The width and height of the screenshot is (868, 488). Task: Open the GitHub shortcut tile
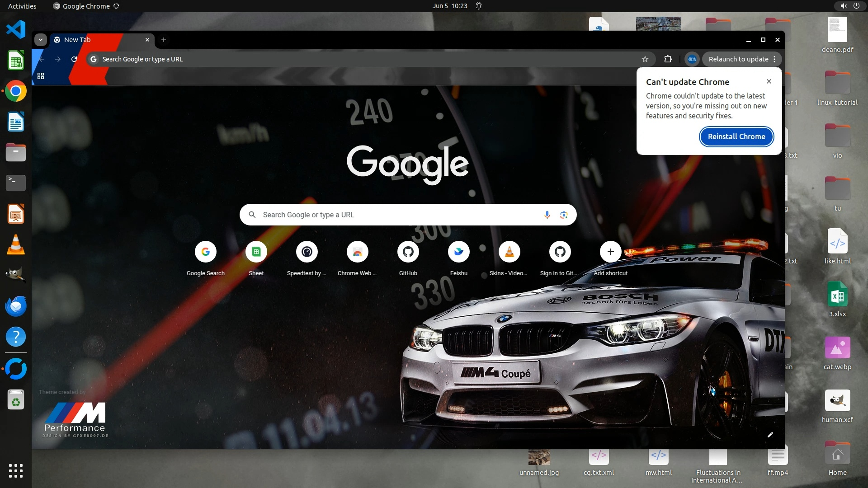(x=408, y=252)
